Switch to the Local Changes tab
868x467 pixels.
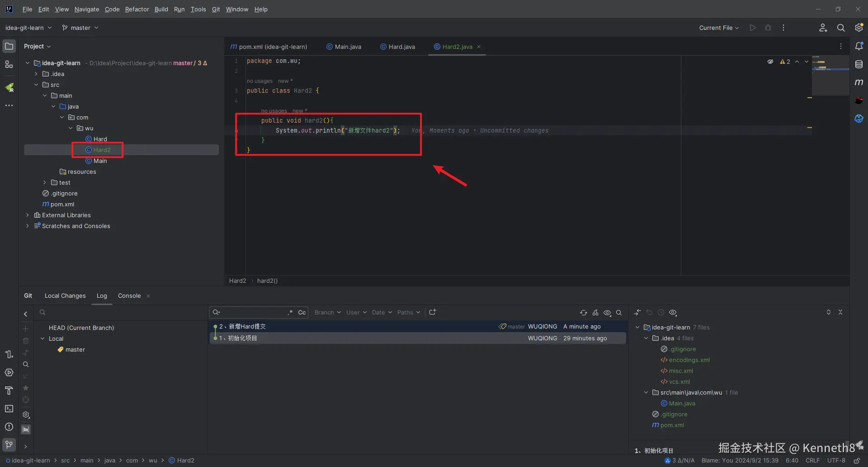(x=65, y=295)
